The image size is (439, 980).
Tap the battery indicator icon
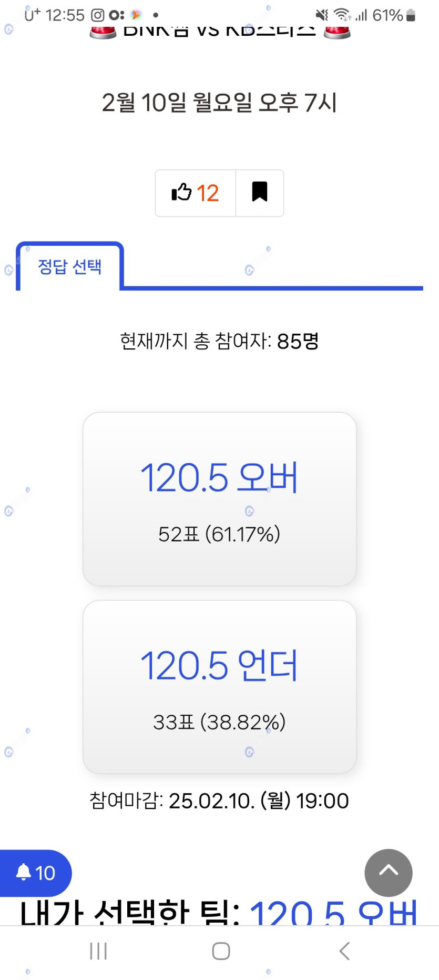411,15
